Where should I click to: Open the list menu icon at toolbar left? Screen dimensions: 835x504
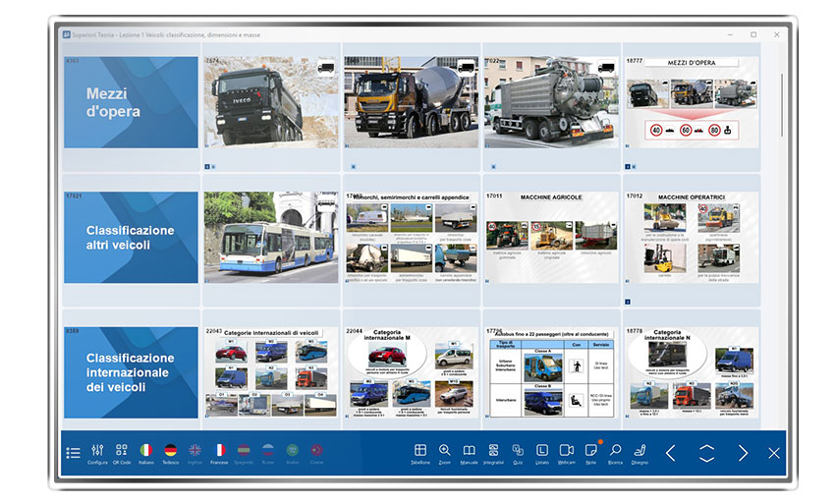pos(74,453)
